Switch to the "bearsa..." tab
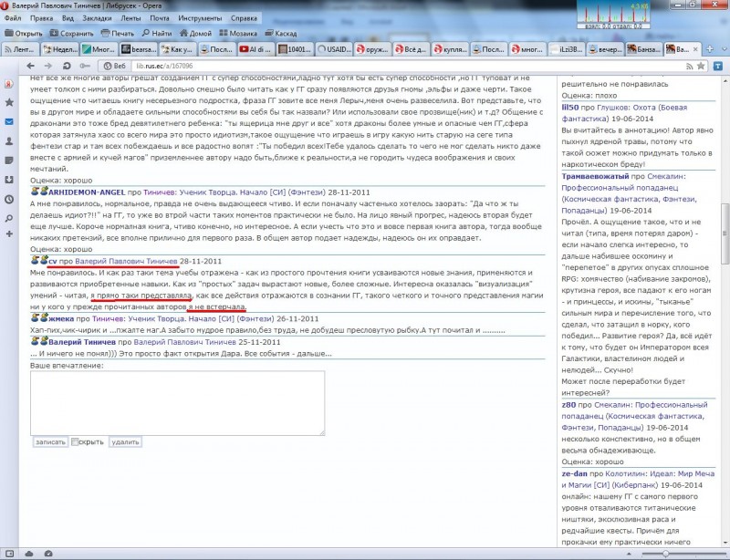The width and height of the screenshot is (730, 560). pyautogui.click(x=138, y=49)
